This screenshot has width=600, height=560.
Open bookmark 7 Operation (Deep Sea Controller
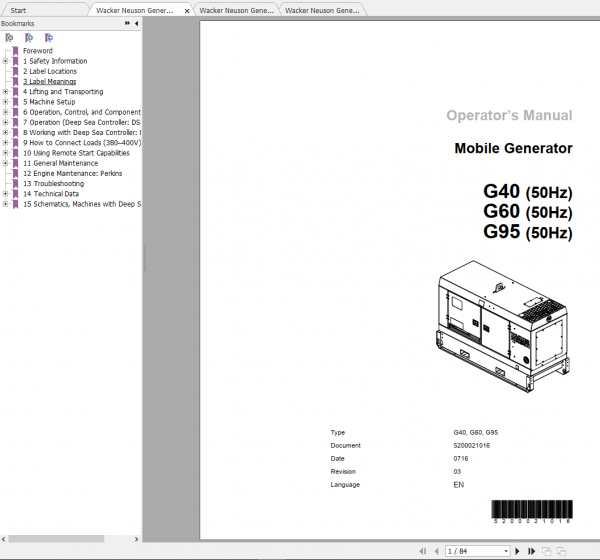[82, 122]
